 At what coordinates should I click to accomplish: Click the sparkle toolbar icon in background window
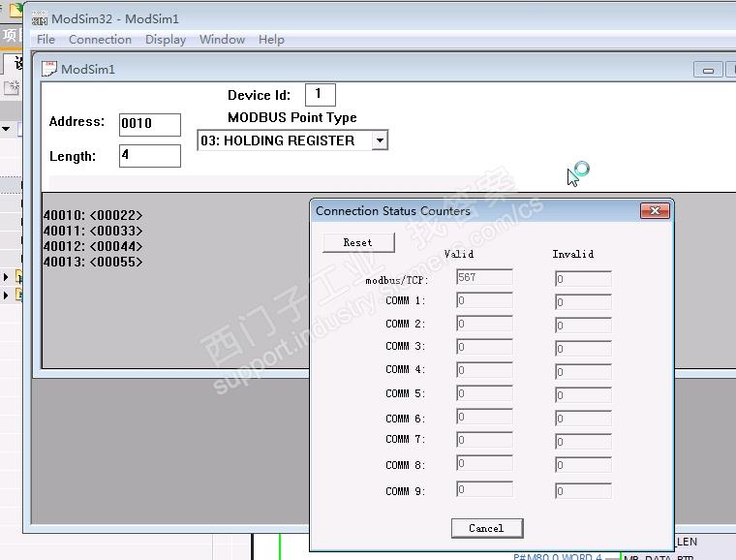point(12,87)
